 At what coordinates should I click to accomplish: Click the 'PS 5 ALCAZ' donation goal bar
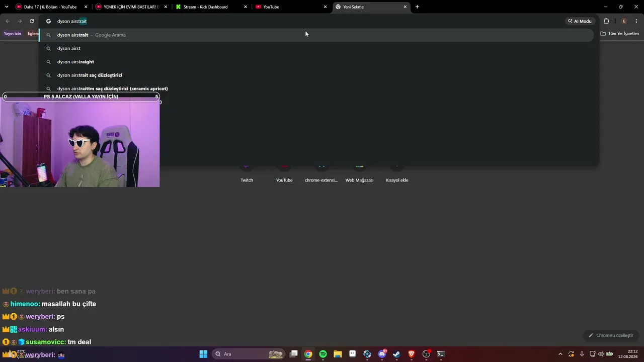click(80, 97)
